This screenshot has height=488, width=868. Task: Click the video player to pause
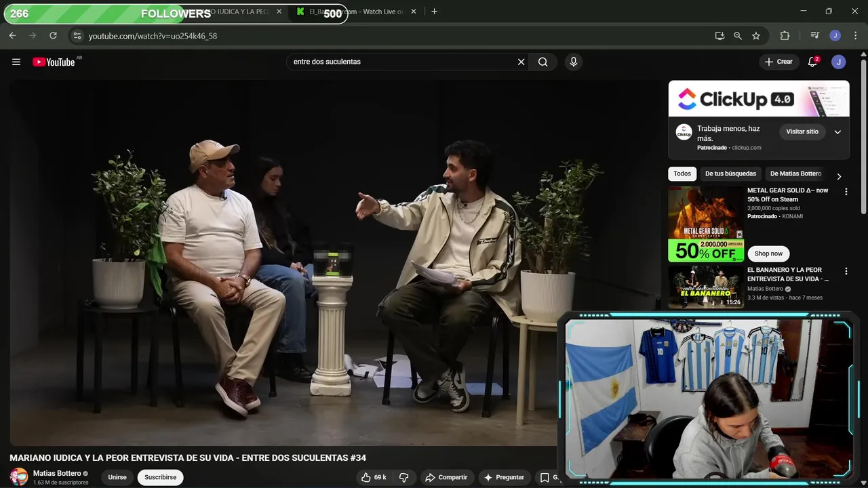click(x=335, y=263)
